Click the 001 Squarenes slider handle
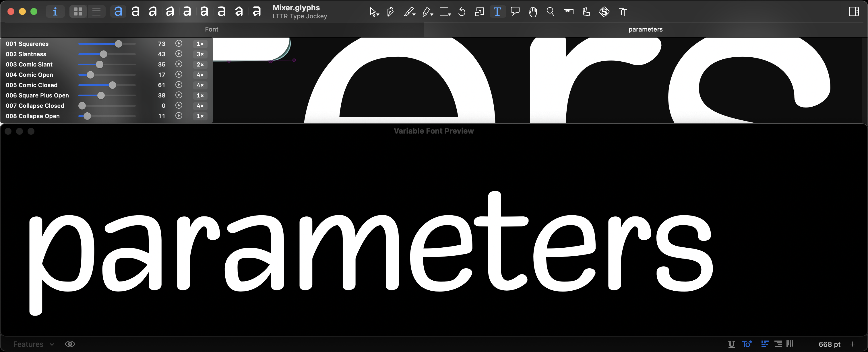Viewport: 868px width, 352px height. pos(118,44)
